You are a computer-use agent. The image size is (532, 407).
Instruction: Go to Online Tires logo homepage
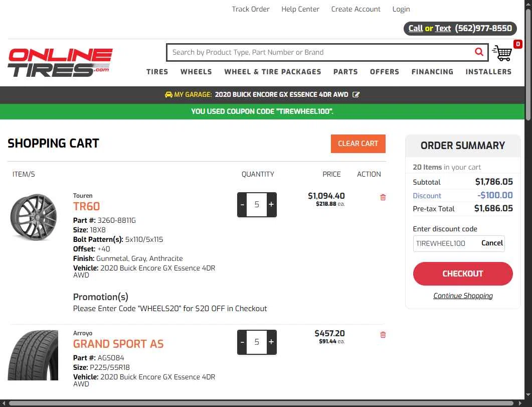60,62
